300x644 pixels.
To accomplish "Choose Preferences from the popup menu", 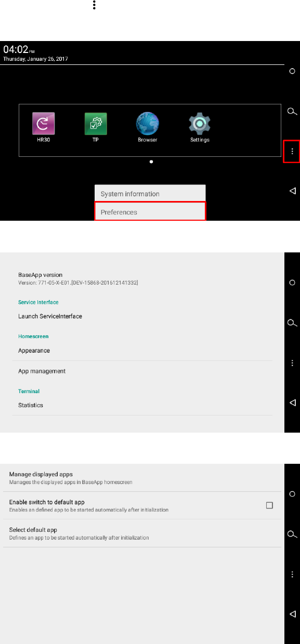I will 150,212.
